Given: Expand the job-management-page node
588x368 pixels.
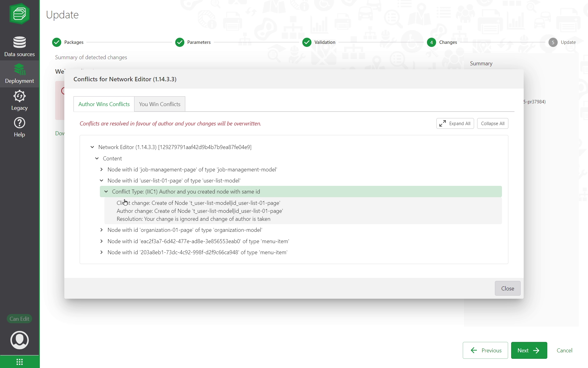Looking at the screenshot, I should (101, 170).
